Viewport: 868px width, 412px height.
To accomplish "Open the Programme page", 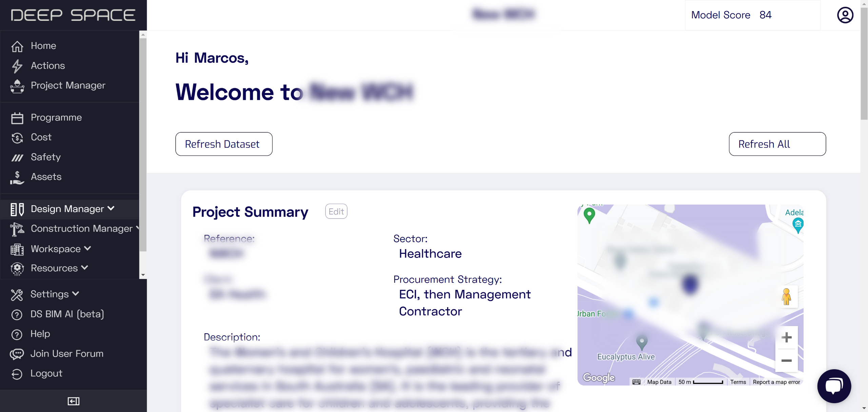I will click(56, 117).
